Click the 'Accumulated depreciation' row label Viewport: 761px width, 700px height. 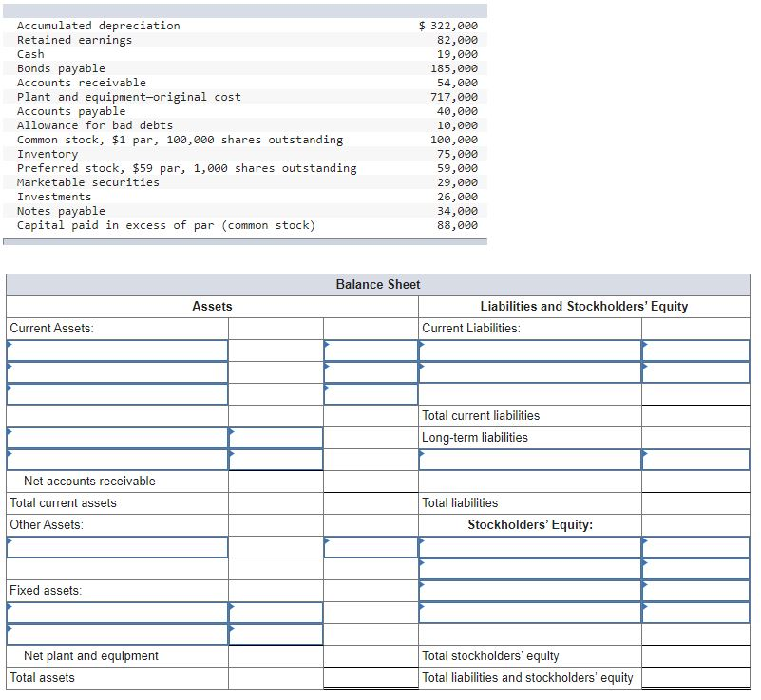pos(99,26)
